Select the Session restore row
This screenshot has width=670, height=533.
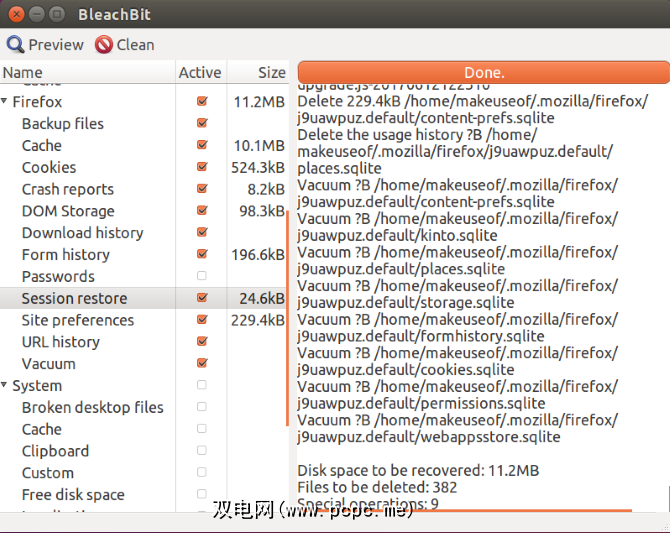coord(144,298)
